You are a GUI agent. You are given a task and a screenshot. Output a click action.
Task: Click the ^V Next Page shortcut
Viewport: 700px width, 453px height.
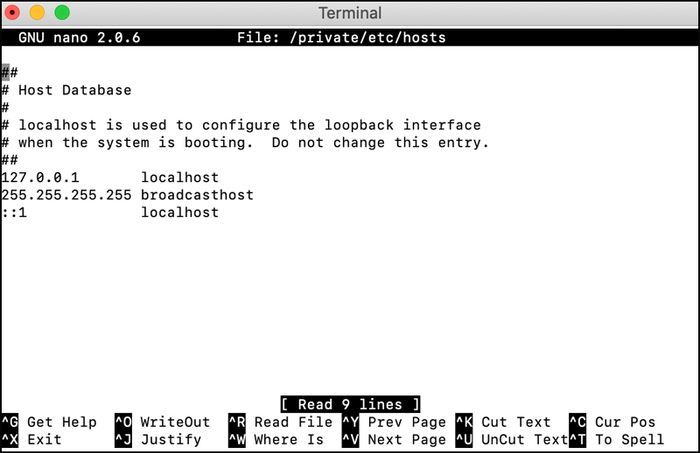pos(394,439)
